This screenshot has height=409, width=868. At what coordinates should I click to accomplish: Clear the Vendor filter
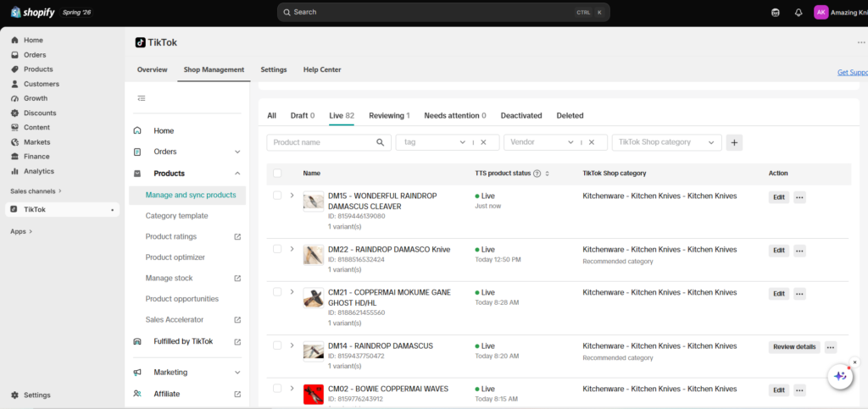click(591, 142)
